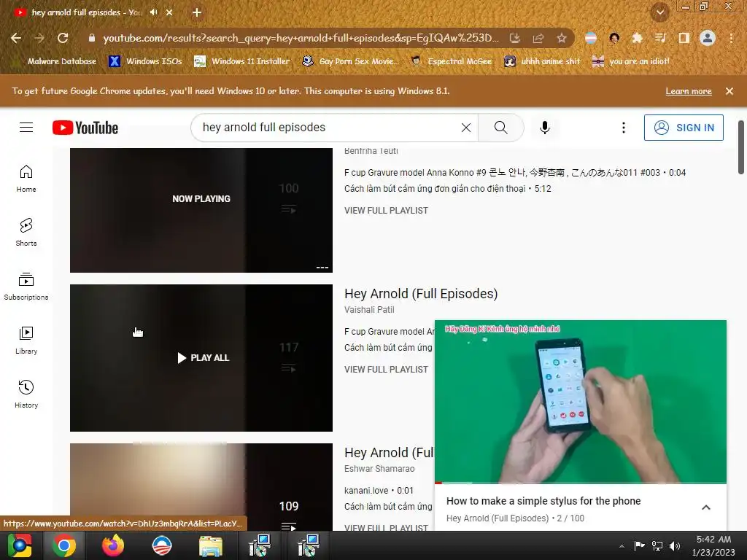Screen dimensions: 747x560
Task: Go back with the browser back arrow
Action: pyautogui.click(x=16, y=38)
